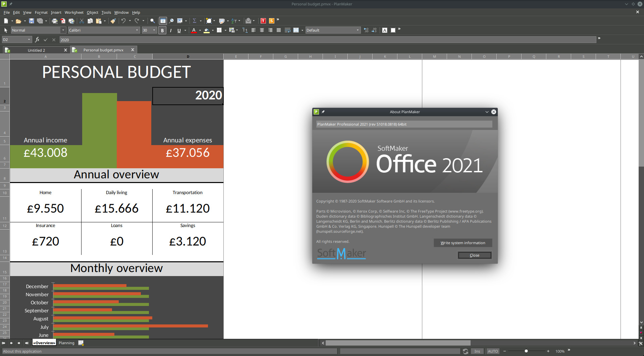Open TextMaker via red T icon
644x356 pixels.
click(263, 21)
